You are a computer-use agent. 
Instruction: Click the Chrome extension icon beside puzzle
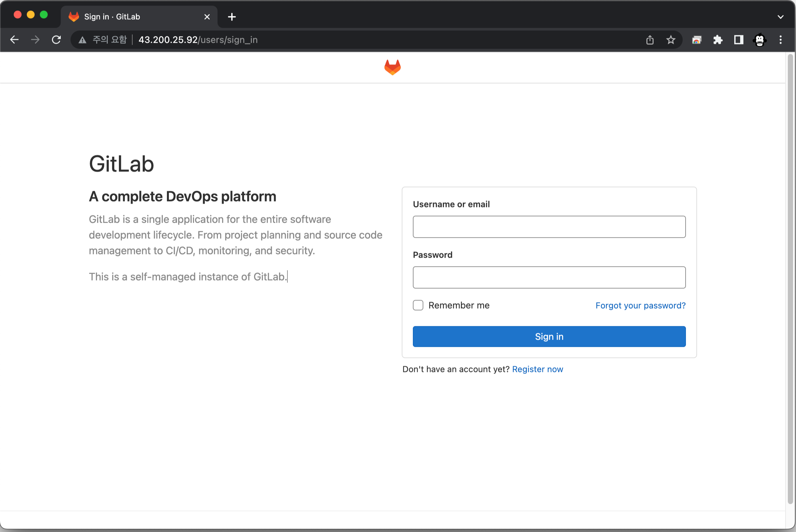697,40
